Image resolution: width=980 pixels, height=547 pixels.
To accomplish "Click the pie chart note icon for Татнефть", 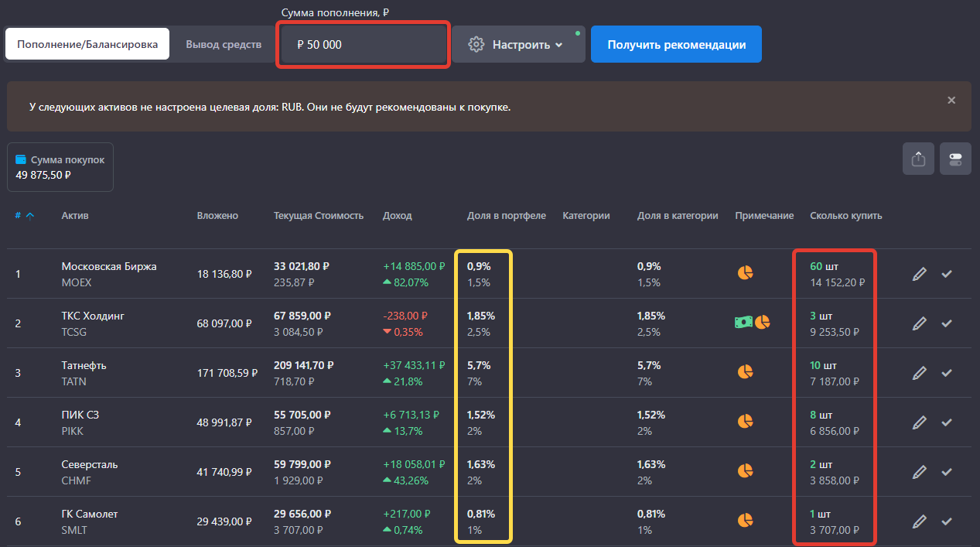I will [x=745, y=371].
